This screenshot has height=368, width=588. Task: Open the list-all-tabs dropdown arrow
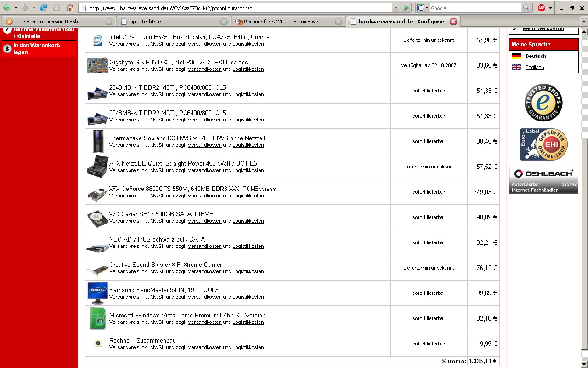[x=584, y=21]
